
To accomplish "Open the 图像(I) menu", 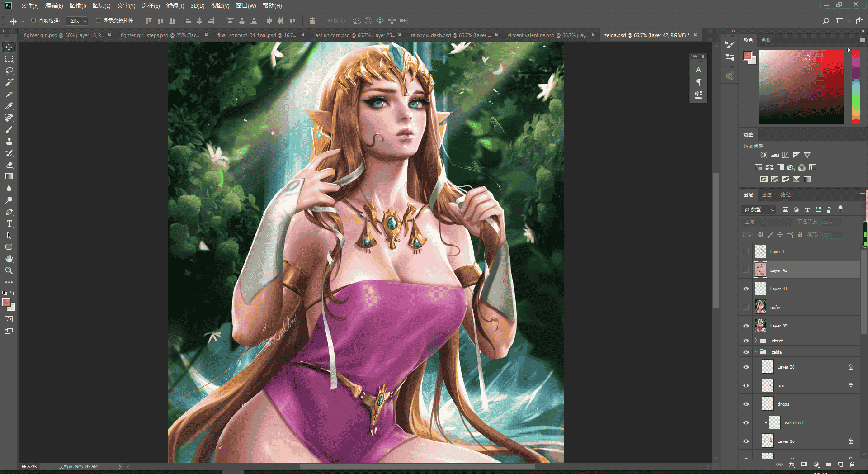I will [78, 6].
